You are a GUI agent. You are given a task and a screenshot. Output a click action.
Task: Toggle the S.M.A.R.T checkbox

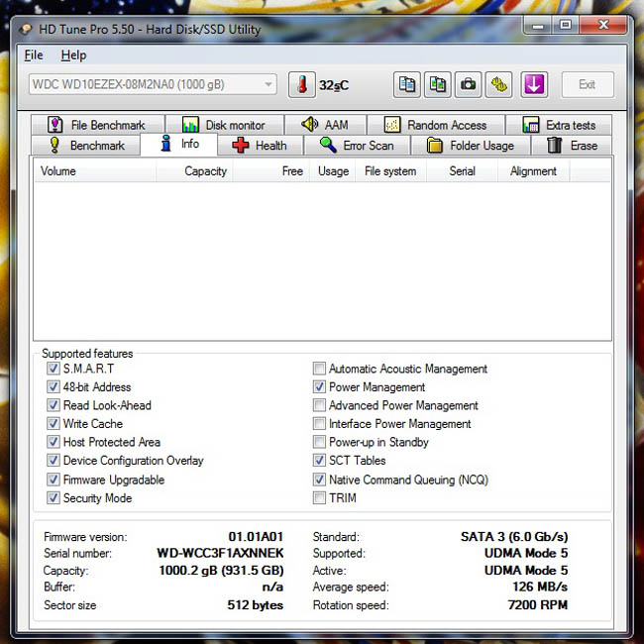coord(53,369)
